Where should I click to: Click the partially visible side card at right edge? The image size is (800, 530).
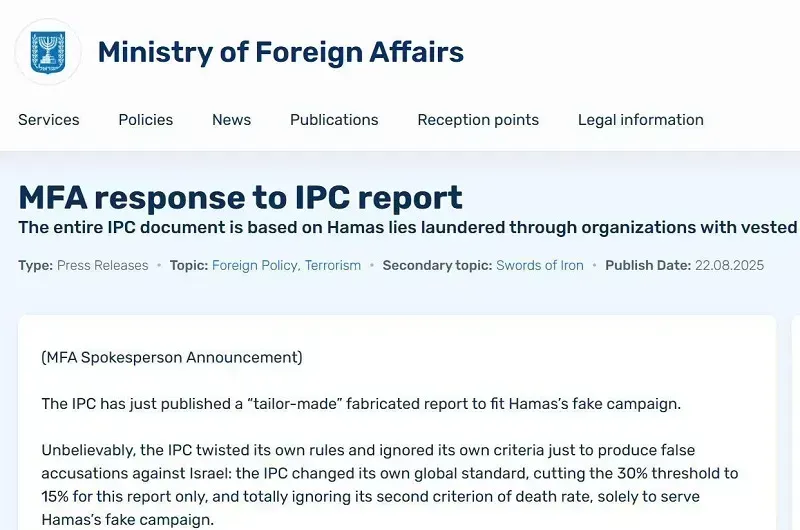(x=795, y=422)
